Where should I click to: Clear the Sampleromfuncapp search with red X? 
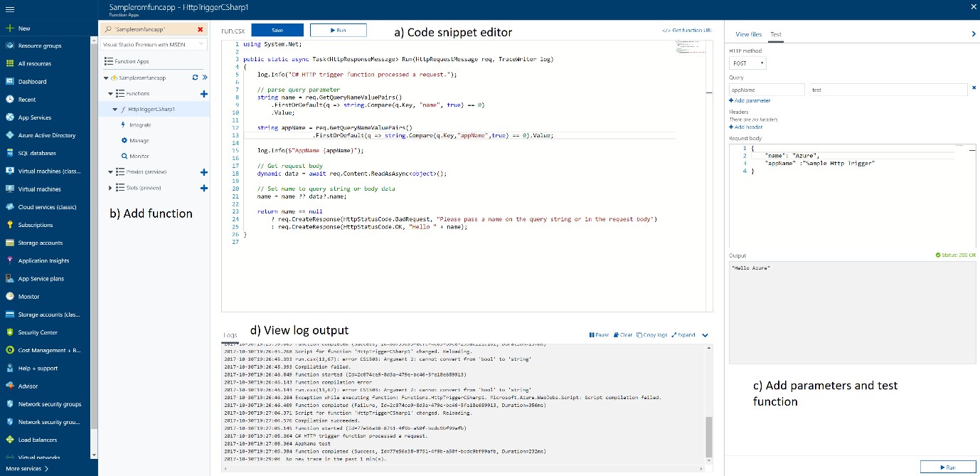point(200,29)
